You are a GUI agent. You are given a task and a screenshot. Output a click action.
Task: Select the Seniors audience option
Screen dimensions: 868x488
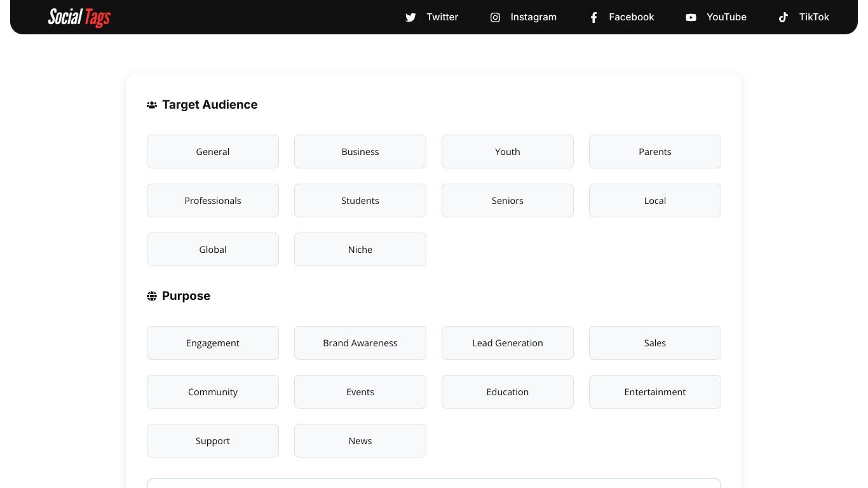(508, 200)
